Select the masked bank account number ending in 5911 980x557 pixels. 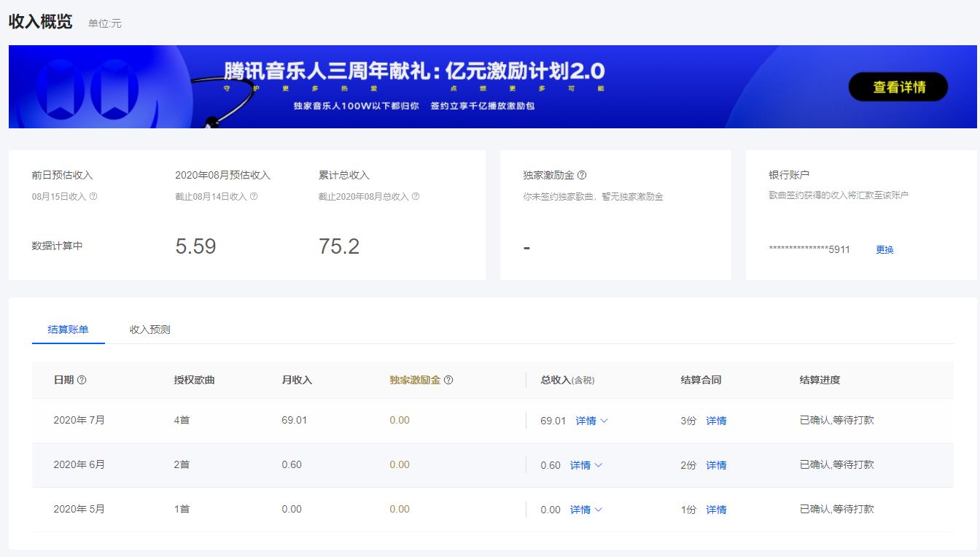pos(809,249)
